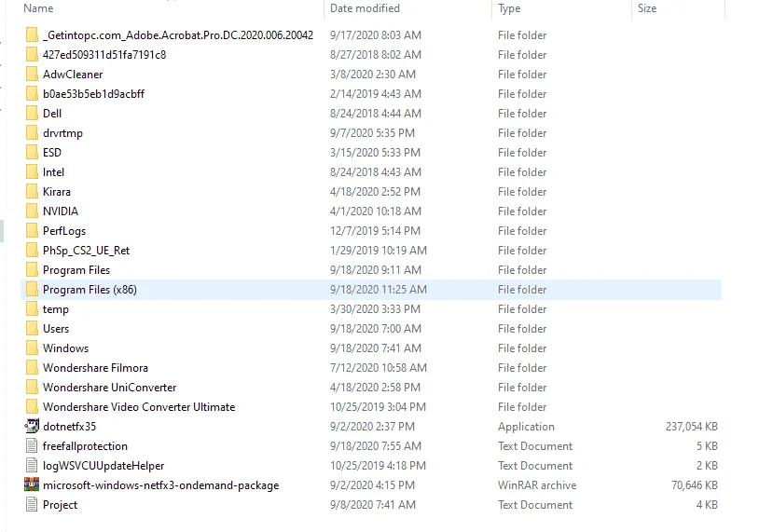Sort by the Date modified column header

(x=365, y=8)
